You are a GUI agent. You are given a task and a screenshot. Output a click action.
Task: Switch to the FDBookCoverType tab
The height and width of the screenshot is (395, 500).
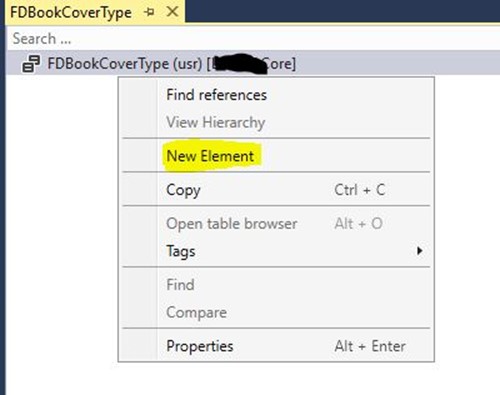click(71, 13)
